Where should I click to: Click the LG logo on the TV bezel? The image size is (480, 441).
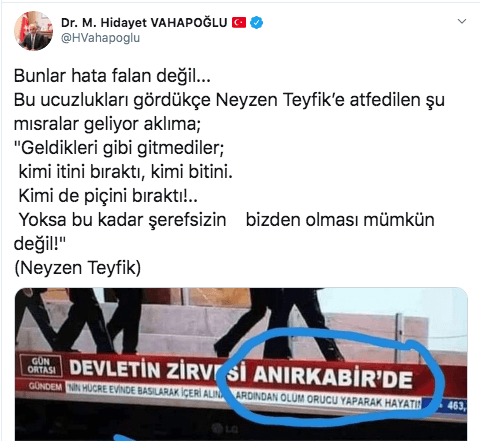tap(228, 429)
